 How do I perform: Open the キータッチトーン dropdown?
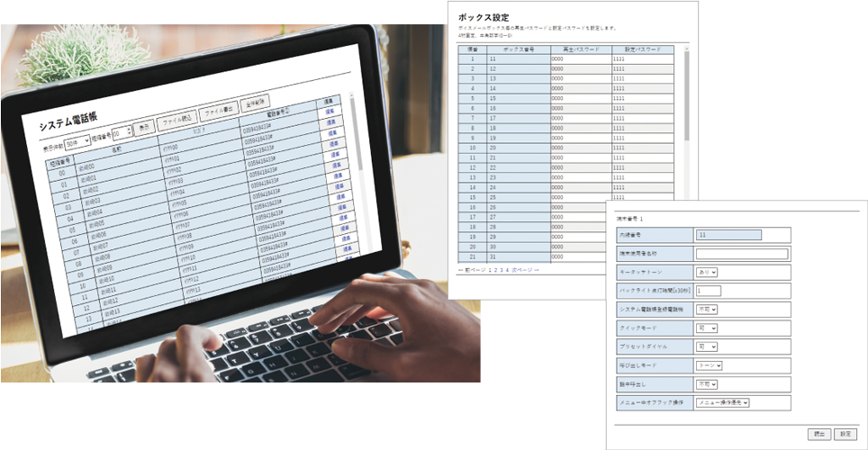[x=706, y=273]
